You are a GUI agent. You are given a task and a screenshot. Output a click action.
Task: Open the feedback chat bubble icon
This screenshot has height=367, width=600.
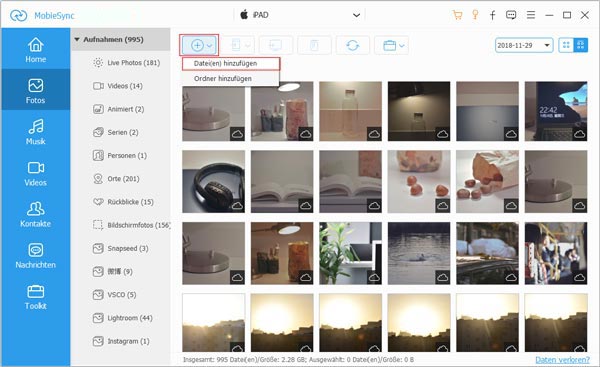pyautogui.click(x=511, y=15)
